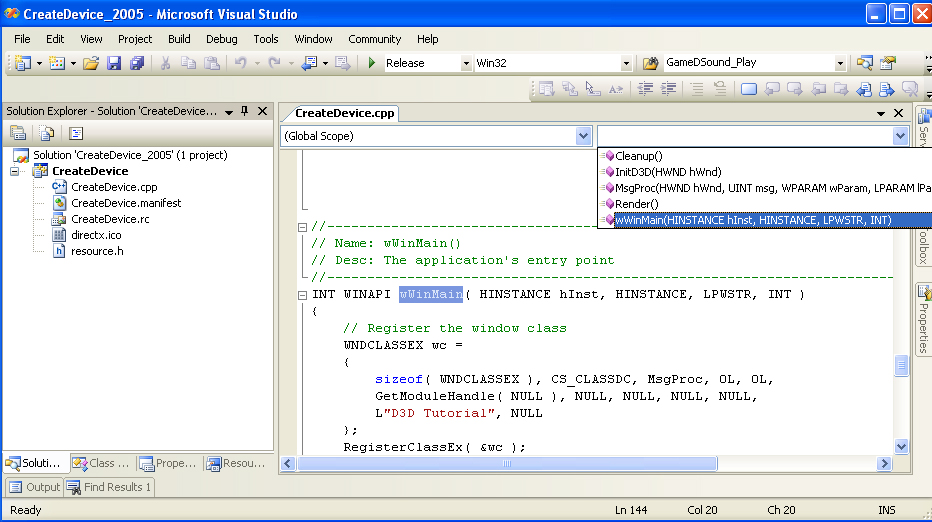Click the Open File folder icon

pyautogui.click(x=90, y=63)
